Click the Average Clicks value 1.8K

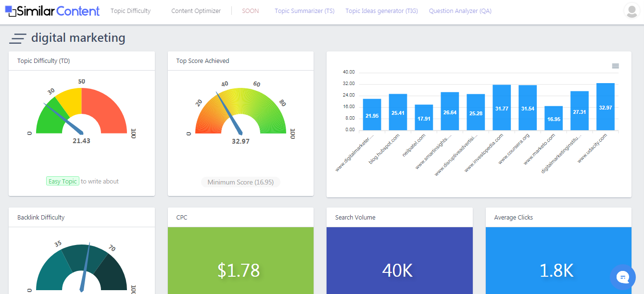click(x=556, y=270)
